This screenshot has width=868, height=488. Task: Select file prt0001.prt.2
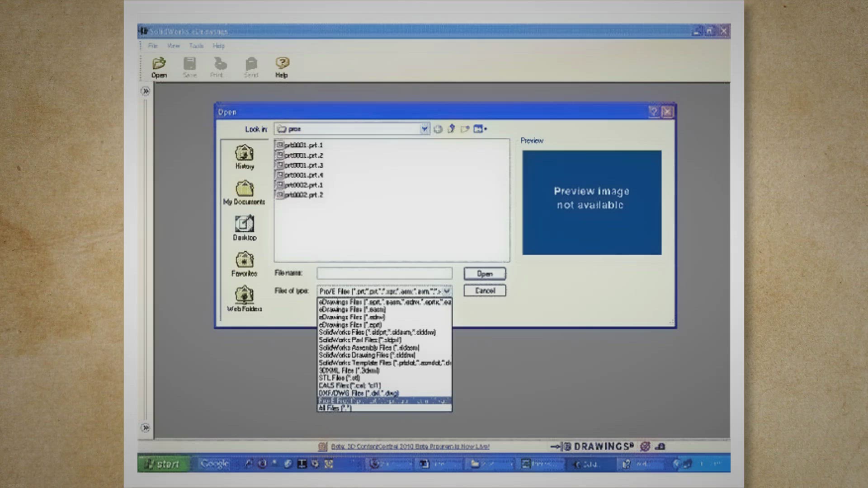299,155
